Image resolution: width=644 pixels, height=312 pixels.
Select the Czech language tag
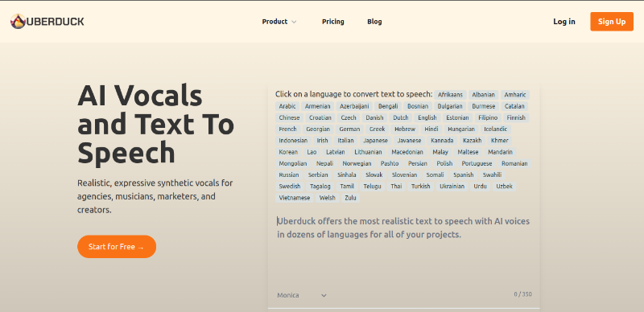[349, 118]
